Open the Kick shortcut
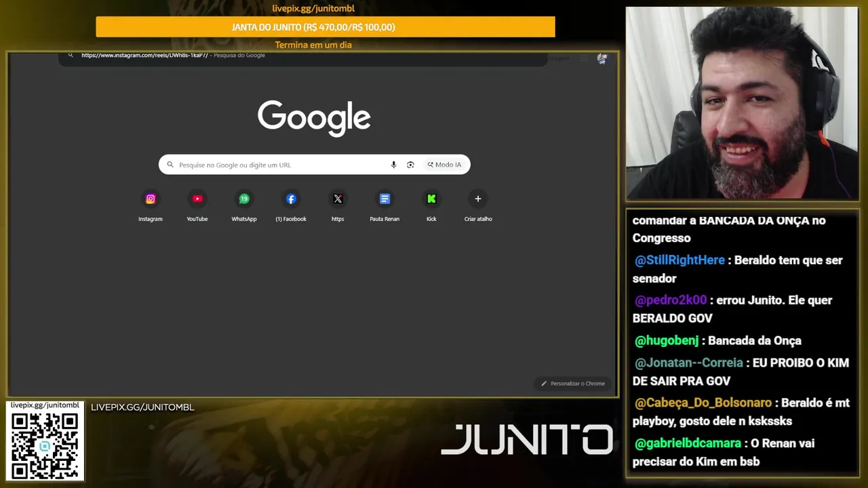This screenshot has height=488, width=868. click(x=431, y=206)
